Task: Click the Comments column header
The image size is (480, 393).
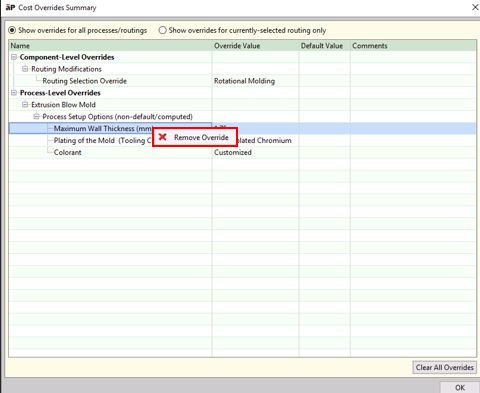Action: tap(413, 46)
